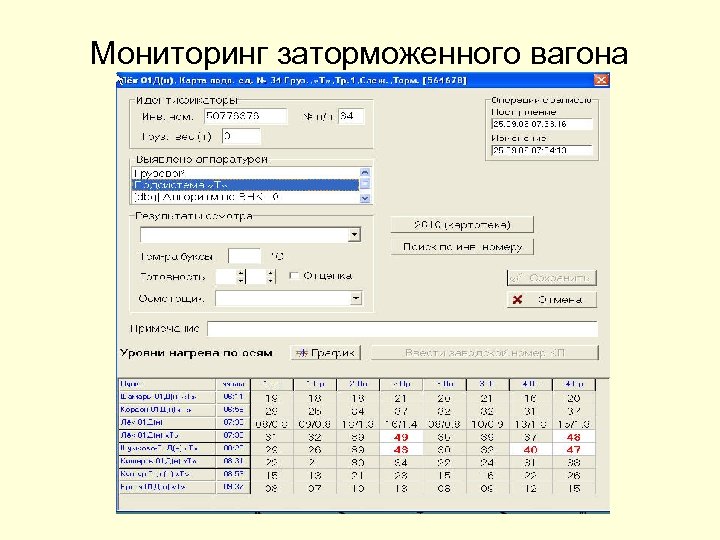
Task: Click the '1 Пр' column header
Action: click(x=315, y=384)
